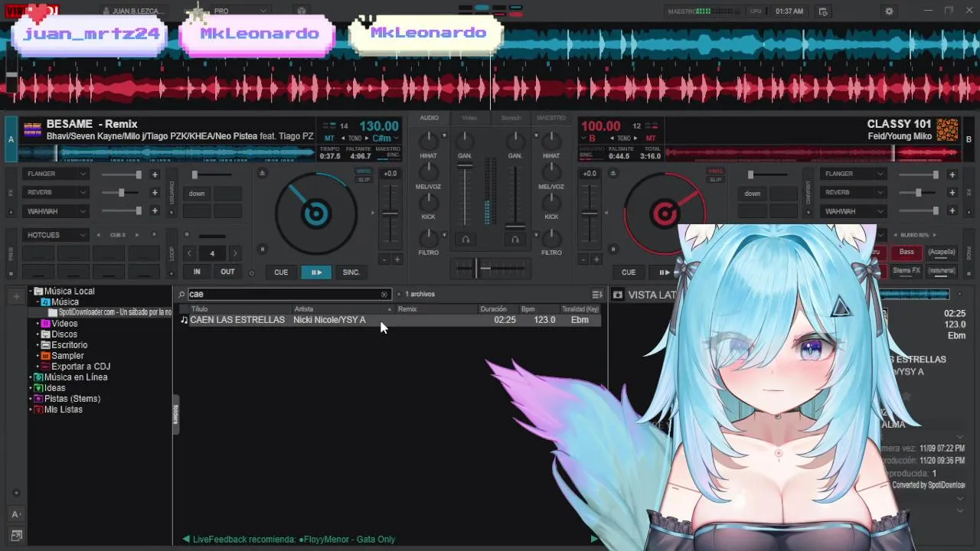Screen dimensions: 980x551
Task: Click CUE button on deck A
Action: (x=281, y=272)
